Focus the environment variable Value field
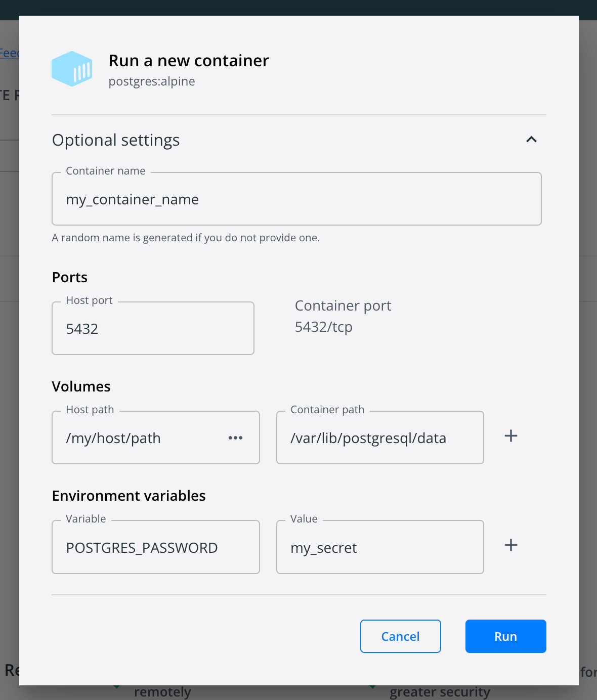The width and height of the screenshot is (597, 700). point(380,547)
